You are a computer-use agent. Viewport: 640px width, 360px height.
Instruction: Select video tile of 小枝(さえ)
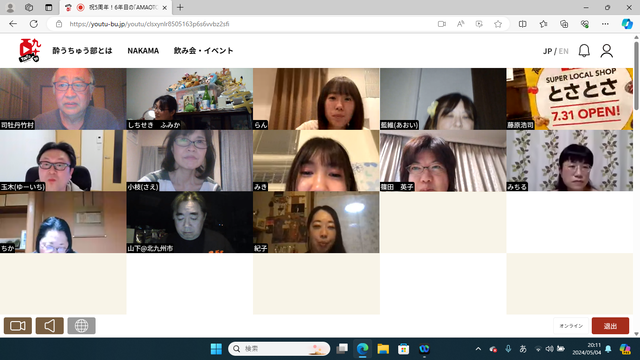point(189,160)
